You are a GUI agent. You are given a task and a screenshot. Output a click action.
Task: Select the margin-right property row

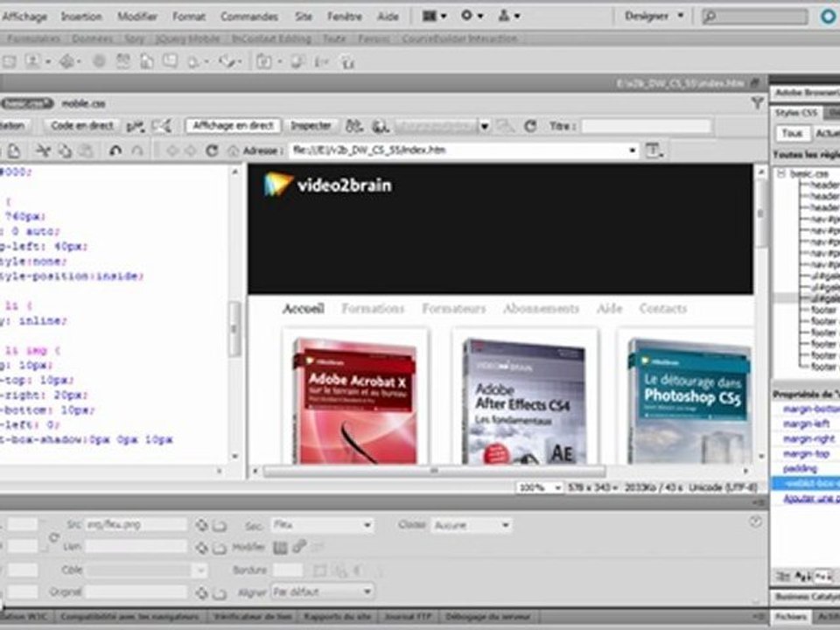[807, 438]
